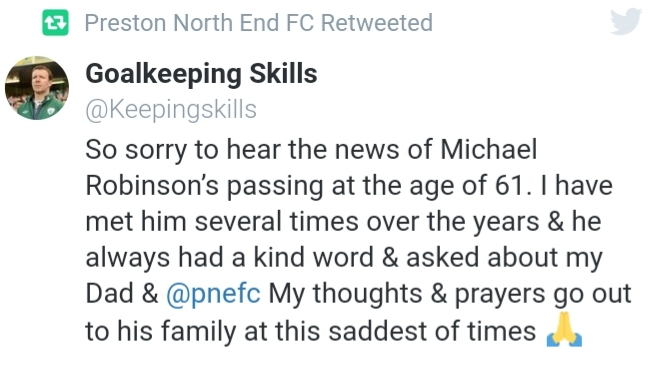This screenshot has width=663, height=378.
Task: Click the green retweet icon
Action: 55,22
